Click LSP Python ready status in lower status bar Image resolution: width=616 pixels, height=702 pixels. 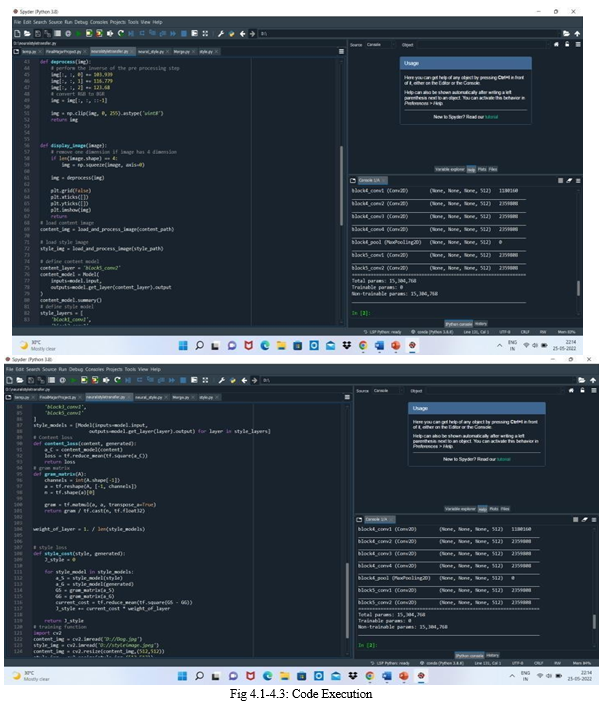click(390, 663)
